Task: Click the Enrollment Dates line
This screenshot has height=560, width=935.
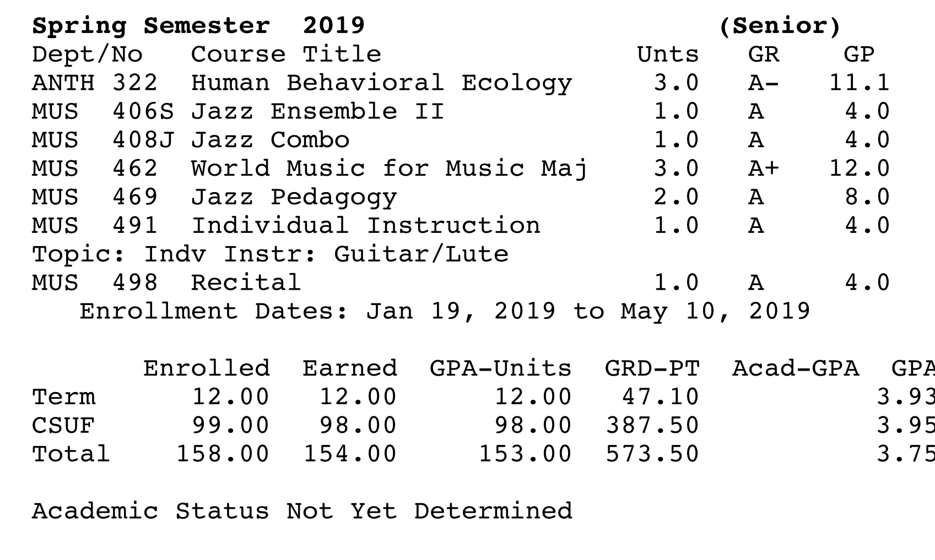Action: click(445, 312)
